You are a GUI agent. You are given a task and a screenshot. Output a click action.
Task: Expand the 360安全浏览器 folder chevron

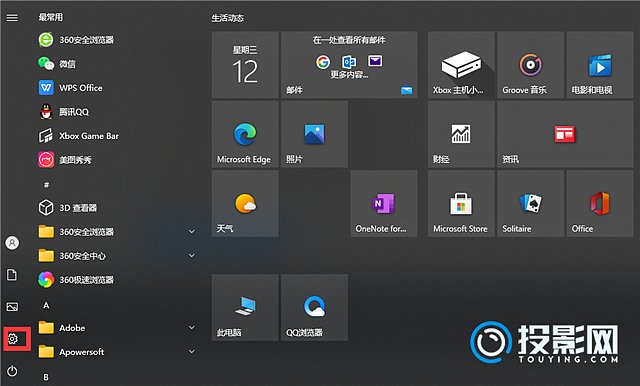pos(191,232)
